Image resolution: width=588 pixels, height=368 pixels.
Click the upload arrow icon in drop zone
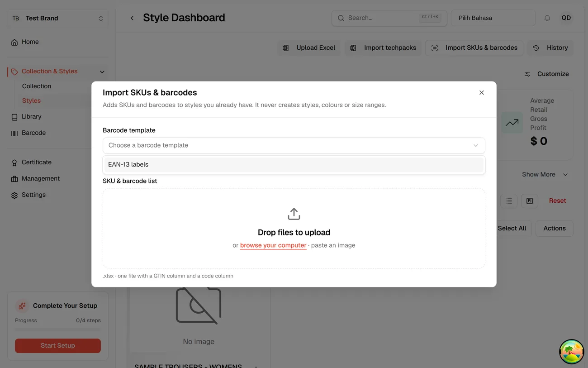pos(294,214)
